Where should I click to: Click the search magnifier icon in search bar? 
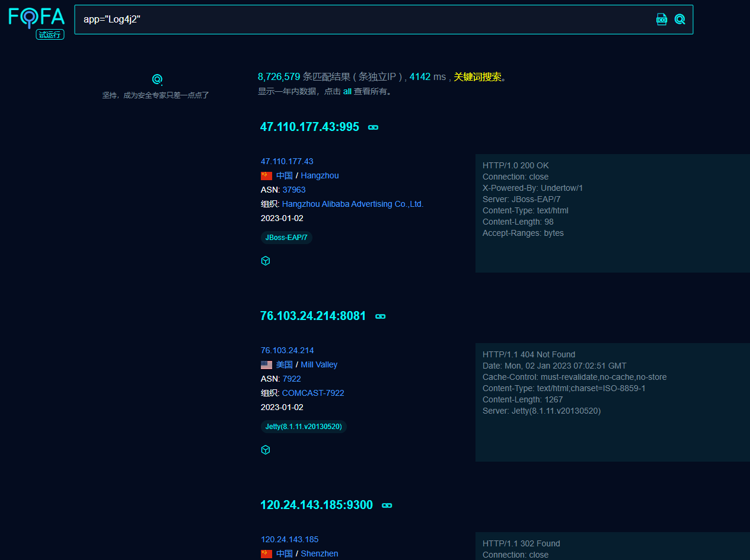click(679, 20)
